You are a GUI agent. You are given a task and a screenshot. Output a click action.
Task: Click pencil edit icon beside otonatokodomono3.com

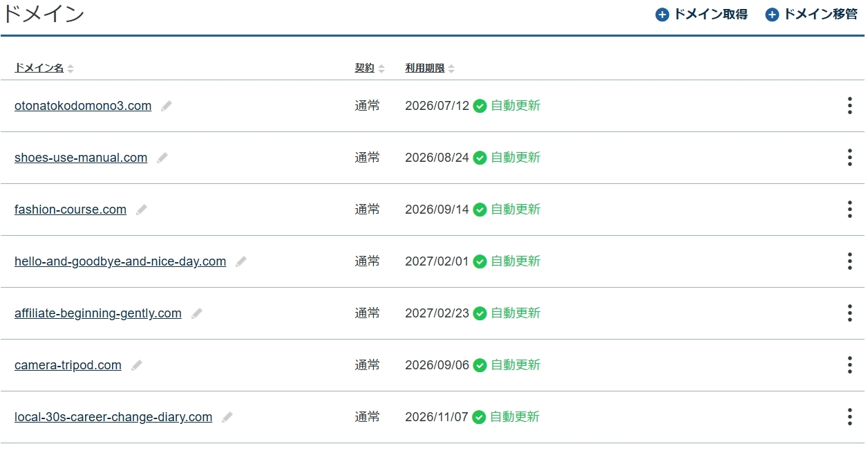click(x=167, y=106)
